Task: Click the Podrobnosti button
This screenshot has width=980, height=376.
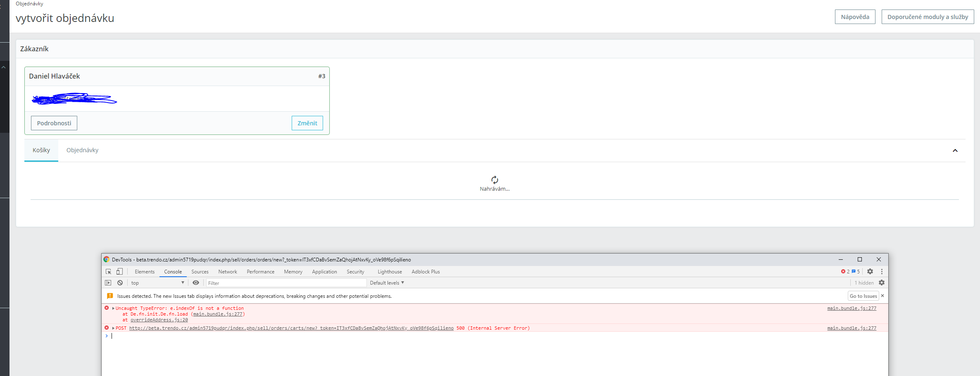Action: click(x=54, y=123)
